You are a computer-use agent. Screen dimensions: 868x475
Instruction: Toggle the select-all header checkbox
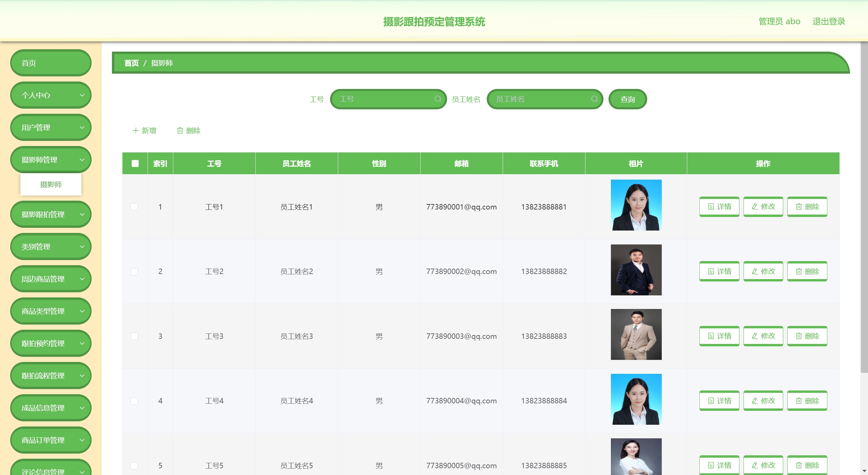tap(135, 164)
